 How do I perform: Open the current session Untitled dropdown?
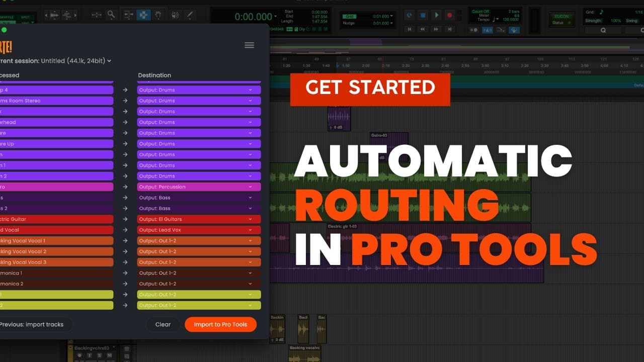(76, 61)
